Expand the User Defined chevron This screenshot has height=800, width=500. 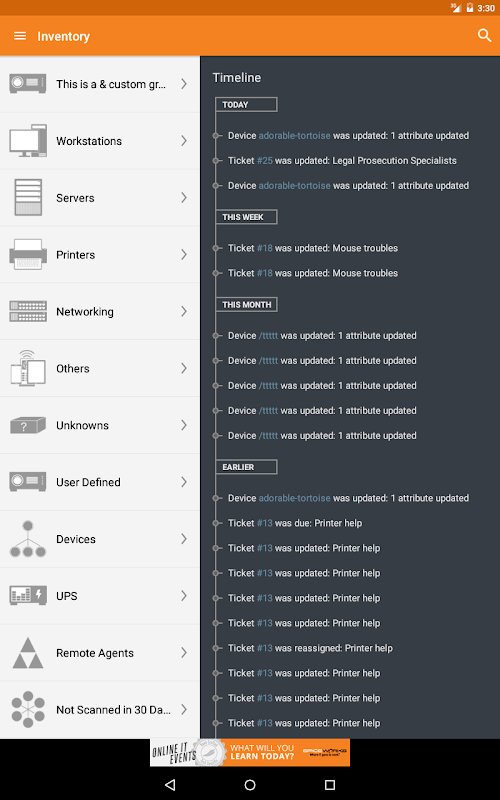click(x=184, y=482)
